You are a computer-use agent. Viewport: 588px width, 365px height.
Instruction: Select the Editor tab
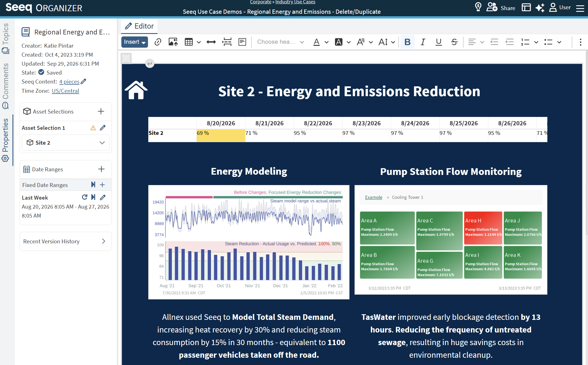139,26
